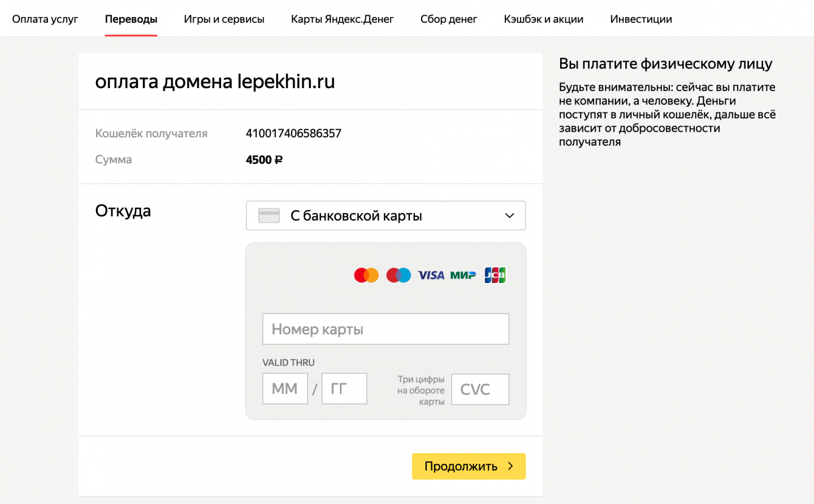This screenshot has height=504, width=814.
Task: Click the МИР payment system logo
Action: click(463, 275)
